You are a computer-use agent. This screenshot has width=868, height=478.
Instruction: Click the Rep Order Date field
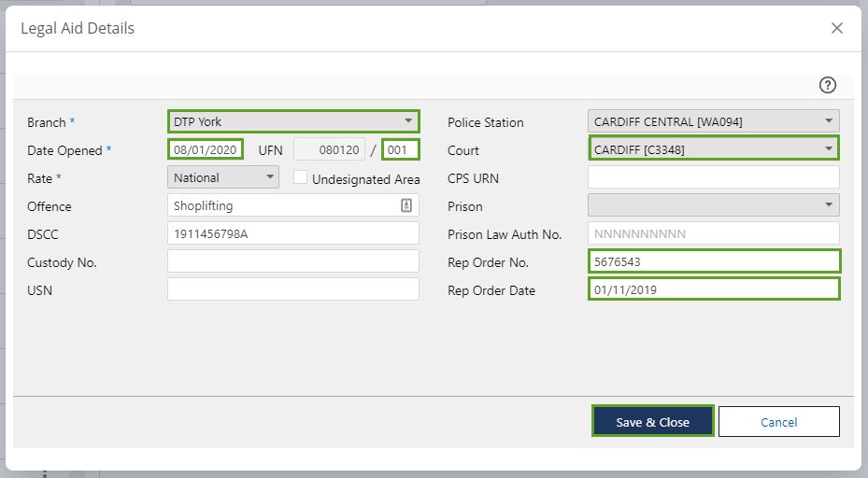tap(713, 289)
